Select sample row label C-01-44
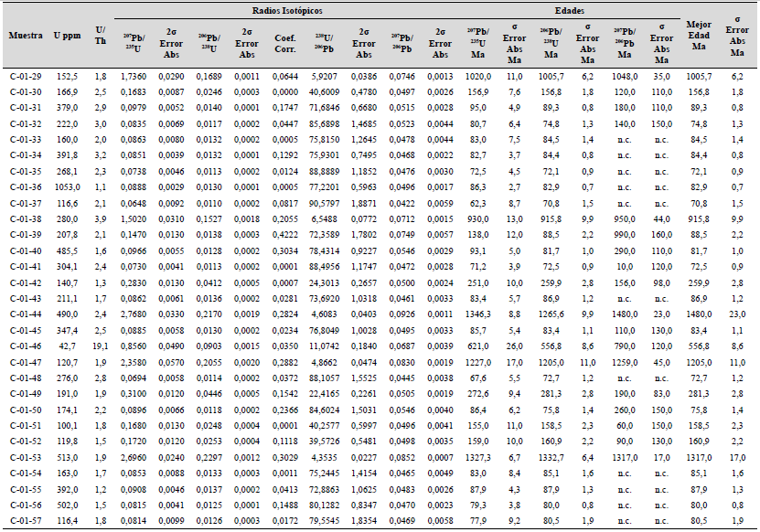The height and width of the screenshot is (532, 760). [25, 314]
